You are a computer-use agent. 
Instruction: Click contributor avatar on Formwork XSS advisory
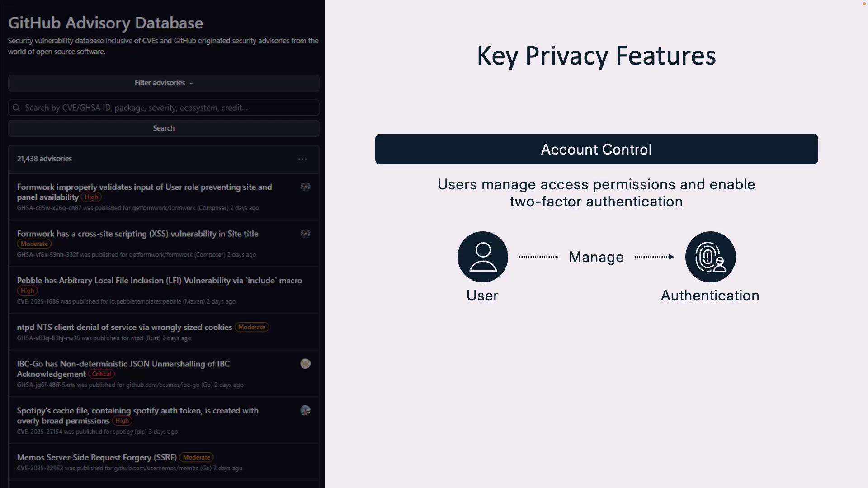306,234
